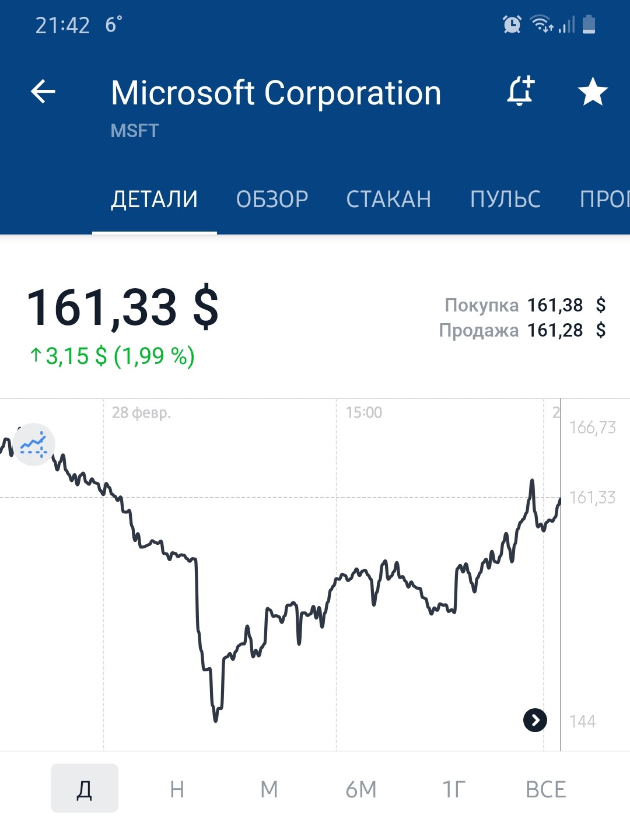Tap the 15:00 marker on chart
This screenshot has width=630, height=840.
pyautogui.click(x=363, y=412)
